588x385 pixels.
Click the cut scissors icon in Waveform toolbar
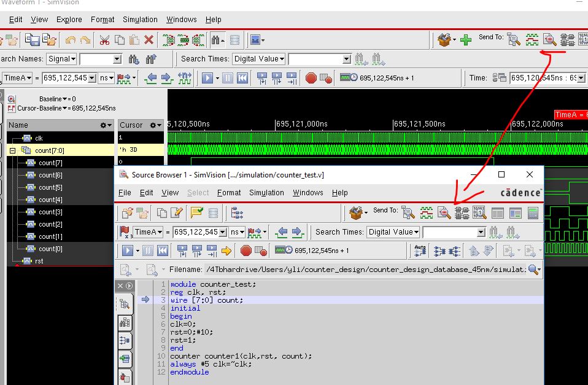click(x=104, y=41)
